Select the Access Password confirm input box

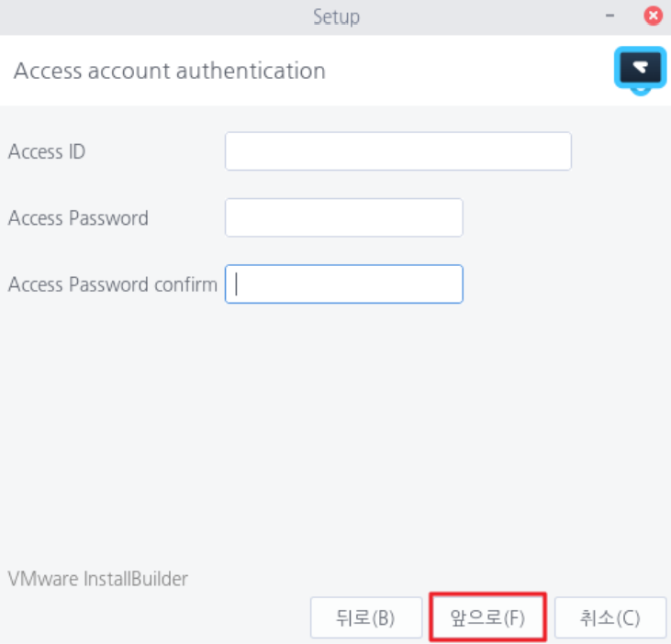click(343, 284)
